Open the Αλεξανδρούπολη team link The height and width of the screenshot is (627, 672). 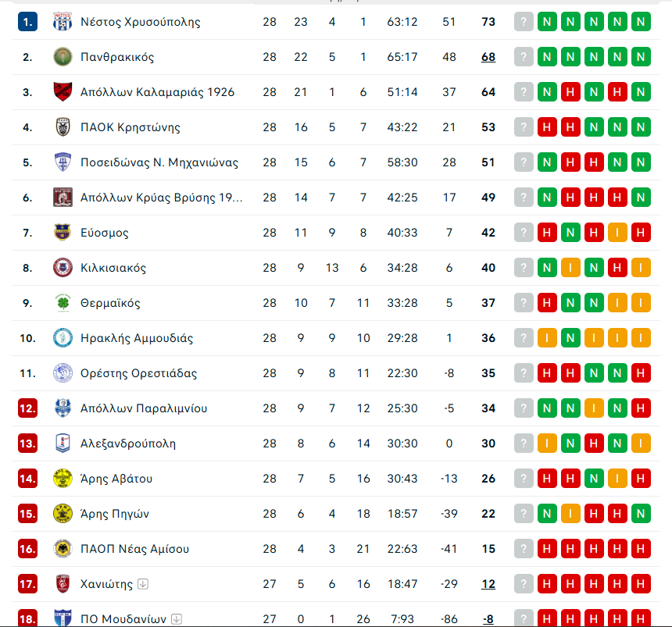(128, 444)
